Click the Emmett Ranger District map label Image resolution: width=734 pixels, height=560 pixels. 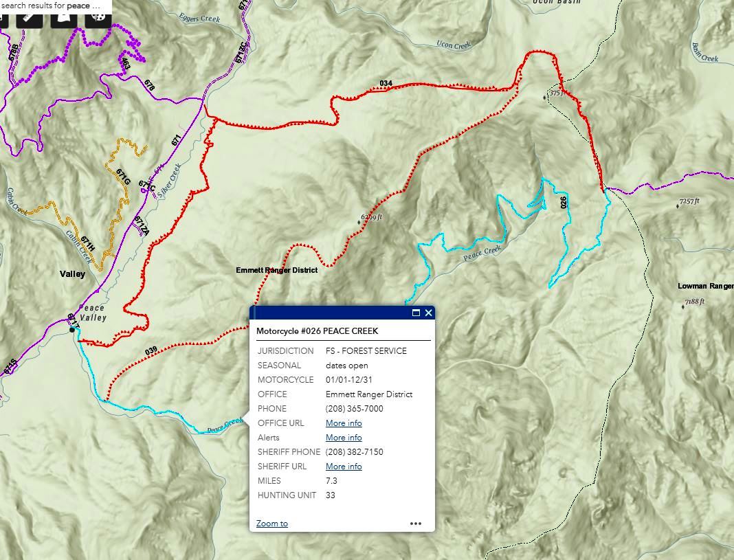point(276,271)
